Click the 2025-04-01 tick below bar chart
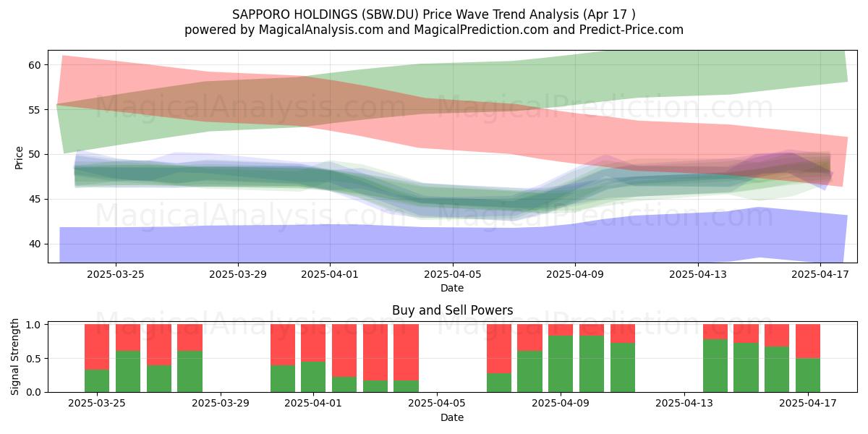Viewport: 868px width, 434px height. [x=313, y=404]
